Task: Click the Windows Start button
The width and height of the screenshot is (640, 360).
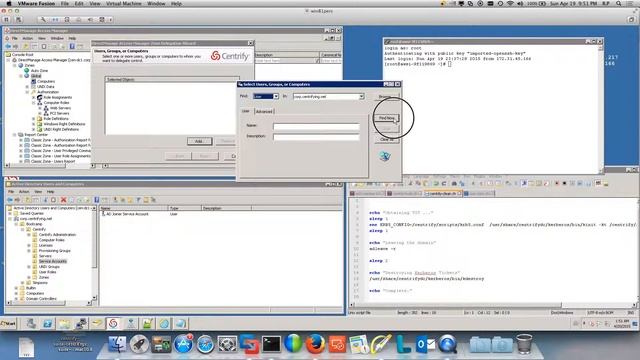Action: point(9,324)
